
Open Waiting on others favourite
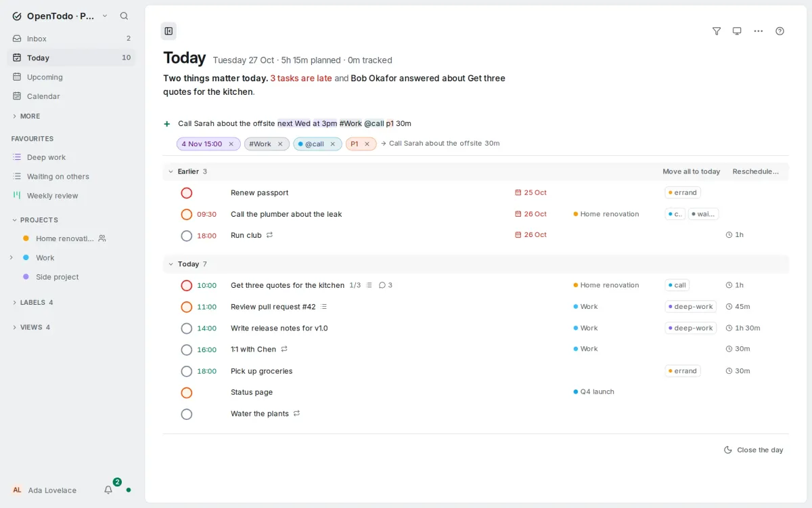coord(71,176)
